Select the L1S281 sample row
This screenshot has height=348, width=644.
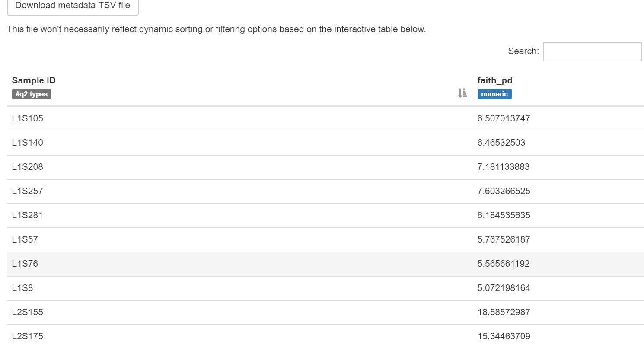[325, 216]
